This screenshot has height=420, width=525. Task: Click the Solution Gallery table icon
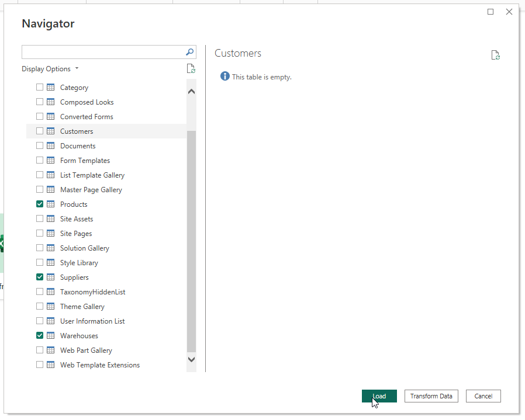[50, 248]
